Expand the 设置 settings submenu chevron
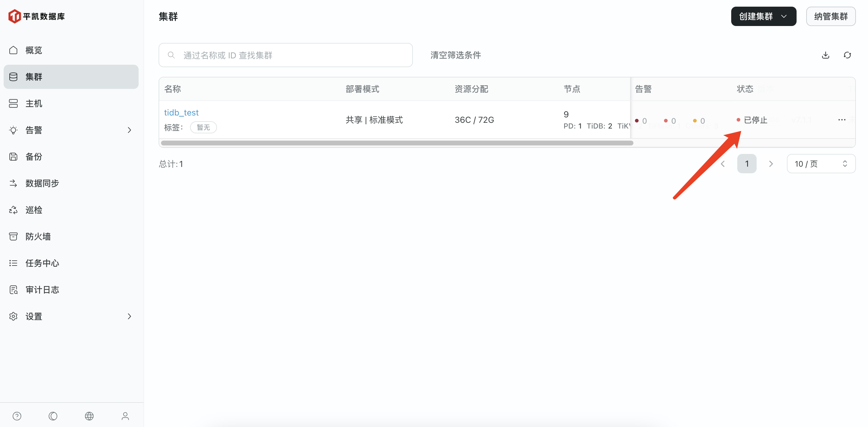The image size is (868, 427). tap(130, 316)
